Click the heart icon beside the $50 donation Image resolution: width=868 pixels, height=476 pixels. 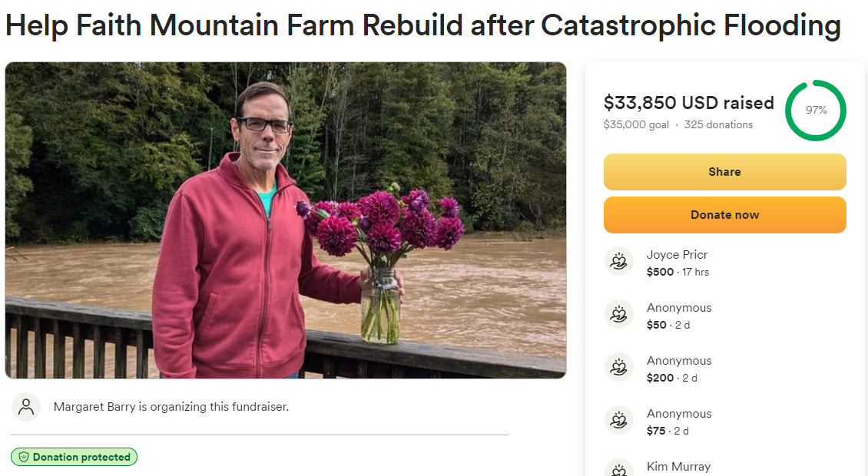pos(618,315)
